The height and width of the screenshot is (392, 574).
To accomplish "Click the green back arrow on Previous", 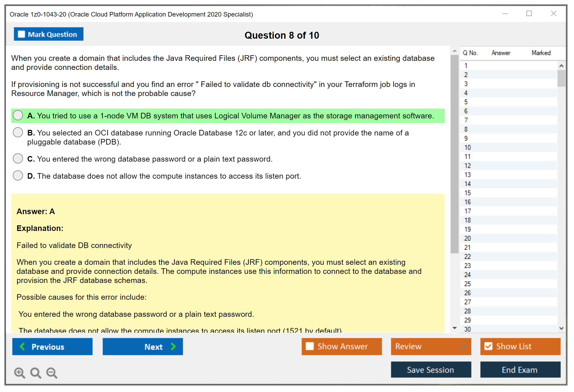I will (x=23, y=346).
